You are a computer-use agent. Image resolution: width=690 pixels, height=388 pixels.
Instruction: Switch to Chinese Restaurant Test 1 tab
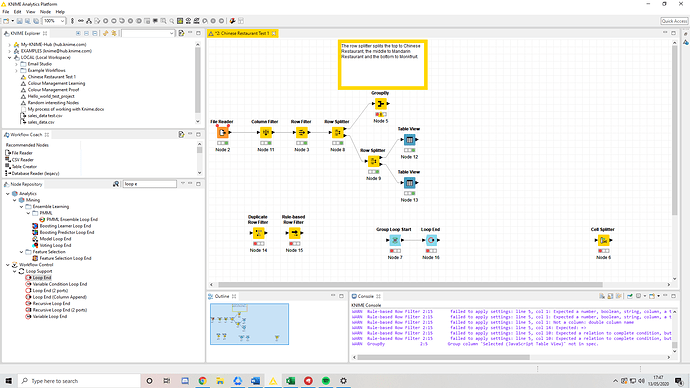coord(242,33)
